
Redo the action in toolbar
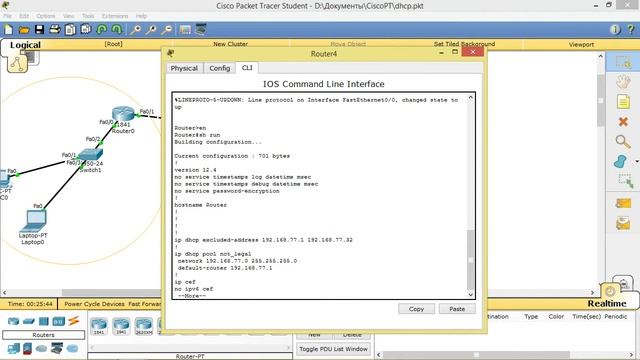point(117,29)
